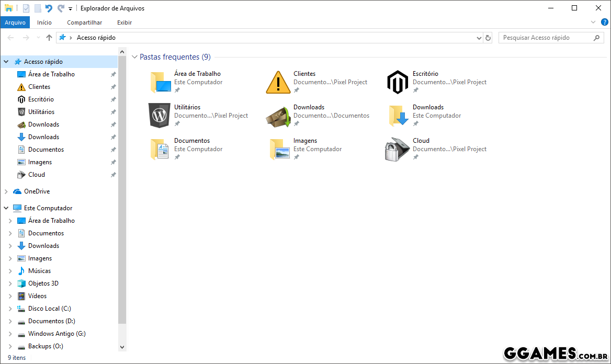Open the address bar history dropdown
This screenshot has height=364, width=611.
pyautogui.click(x=479, y=38)
